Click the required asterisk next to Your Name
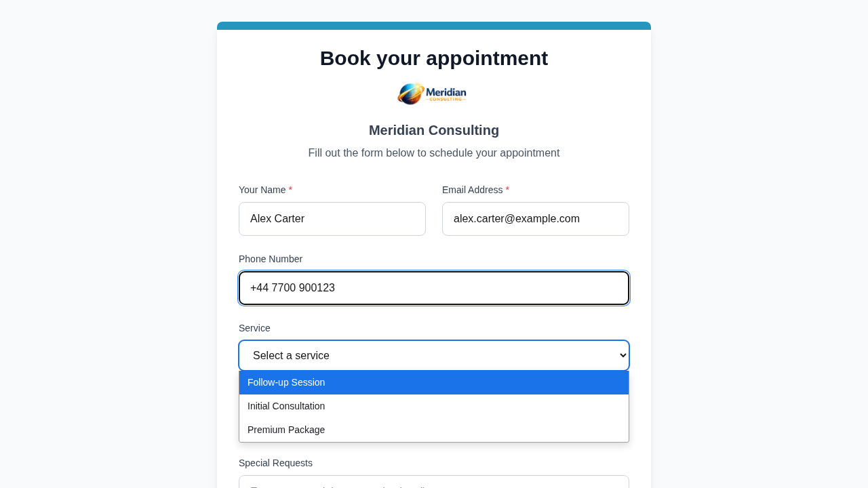The height and width of the screenshot is (488, 868). point(290,190)
